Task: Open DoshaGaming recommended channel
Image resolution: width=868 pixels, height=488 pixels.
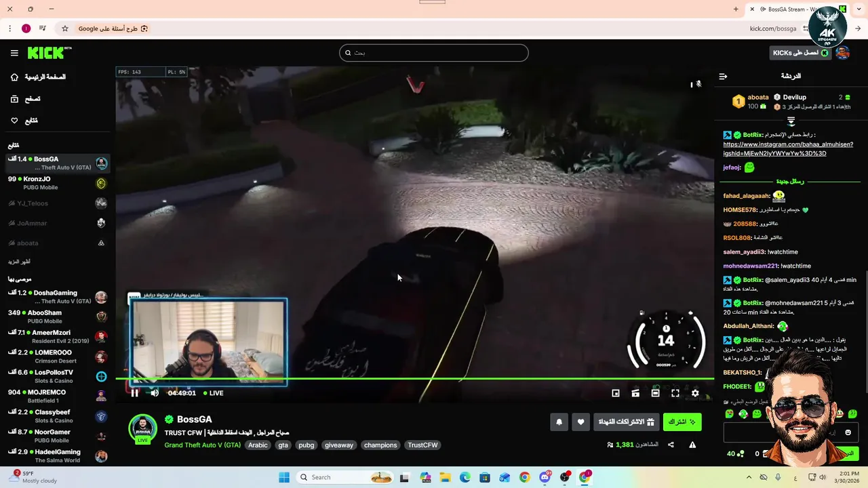Action: [x=57, y=297]
